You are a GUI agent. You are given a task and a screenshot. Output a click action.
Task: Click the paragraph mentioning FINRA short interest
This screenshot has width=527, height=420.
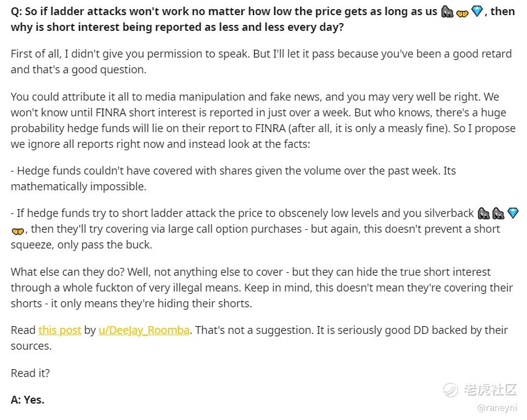(x=263, y=120)
